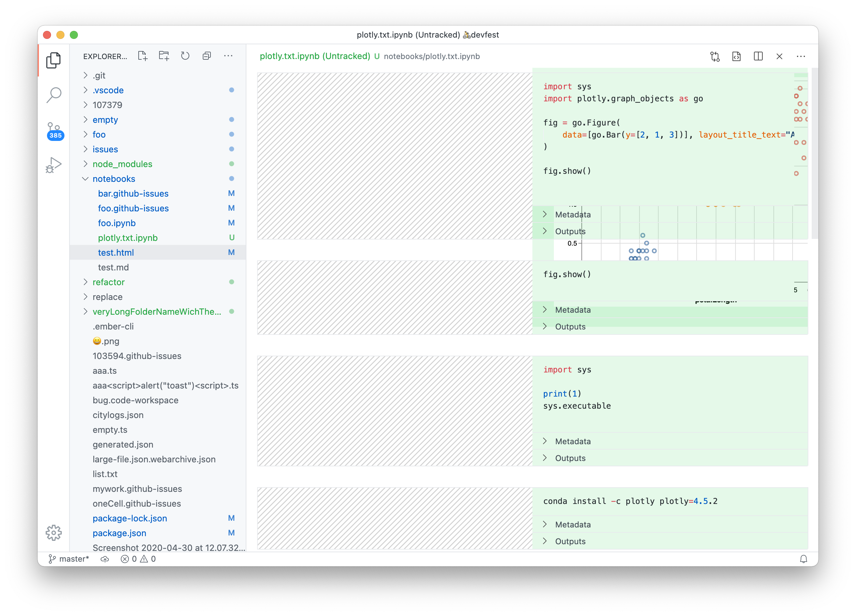Open the errors and warnings panel from the status bar
The height and width of the screenshot is (616, 856).
coord(138,559)
